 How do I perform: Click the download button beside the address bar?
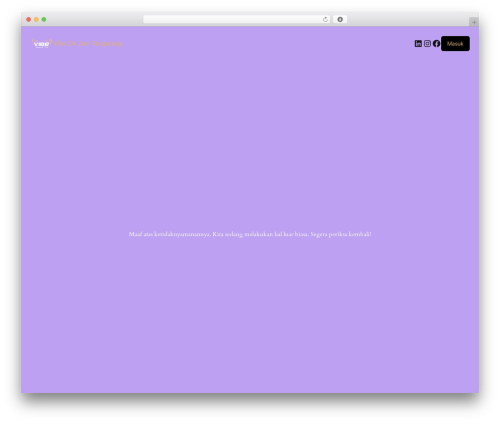pos(340,19)
